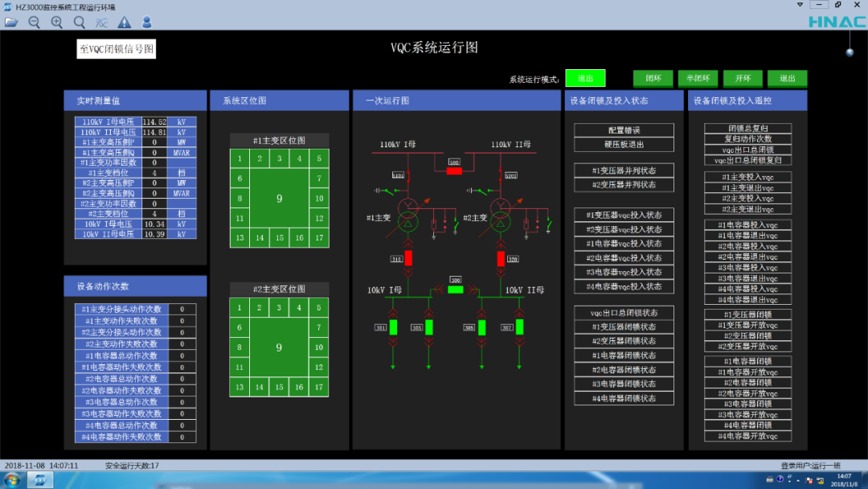This screenshot has width=868, height=489.
Task: Click the curve chart toolbar icon
Action: pyautogui.click(x=101, y=23)
